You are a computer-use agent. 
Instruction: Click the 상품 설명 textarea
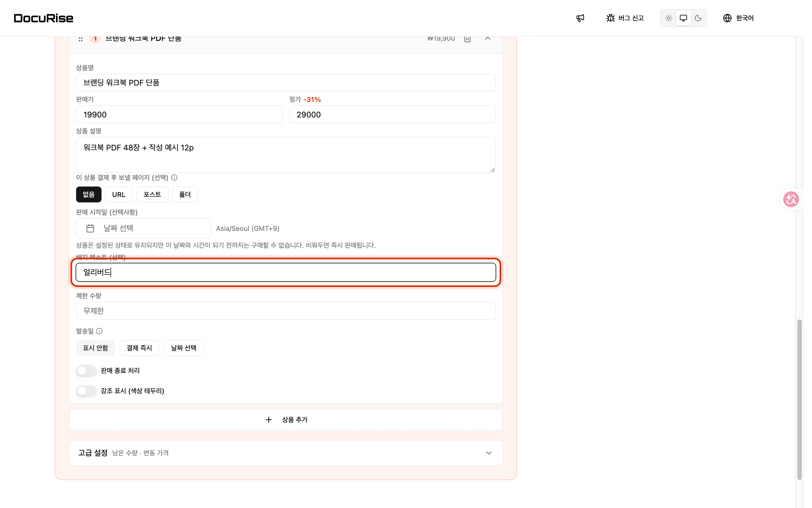coord(286,155)
